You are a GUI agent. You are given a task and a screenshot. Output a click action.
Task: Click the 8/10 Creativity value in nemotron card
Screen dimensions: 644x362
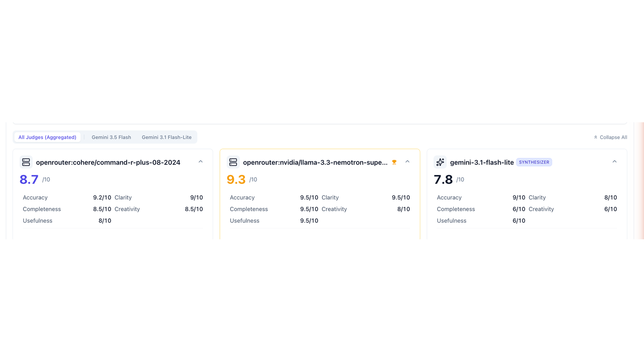pyautogui.click(x=404, y=209)
